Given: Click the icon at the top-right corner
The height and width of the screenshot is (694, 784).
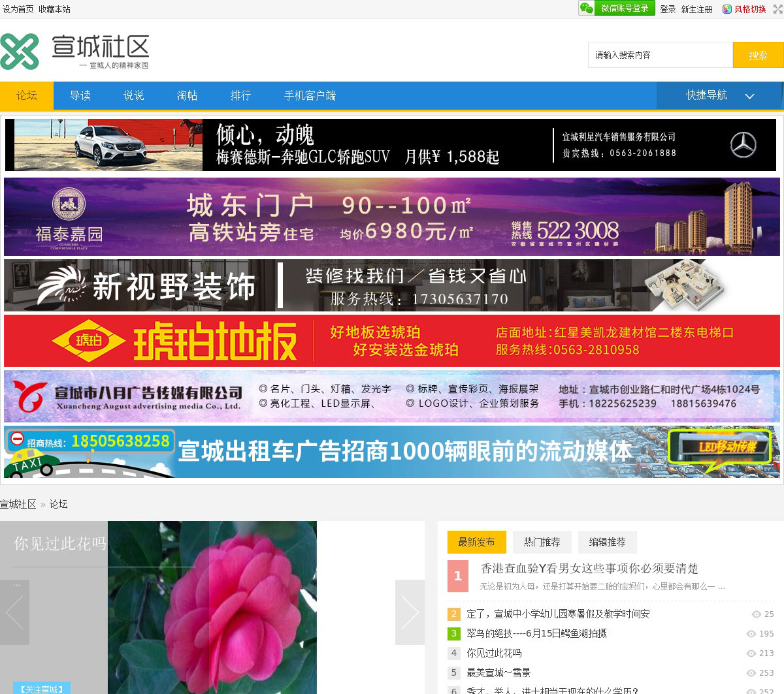Looking at the screenshot, I should tap(778, 9).
